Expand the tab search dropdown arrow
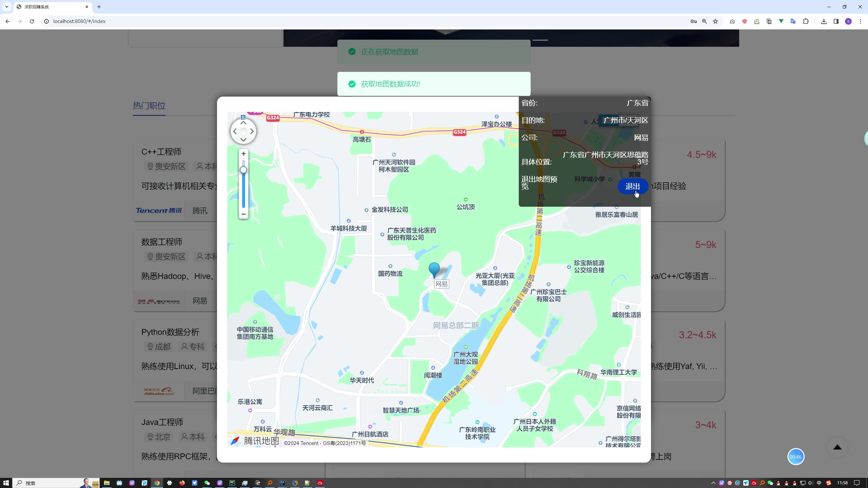 point(6,7)
